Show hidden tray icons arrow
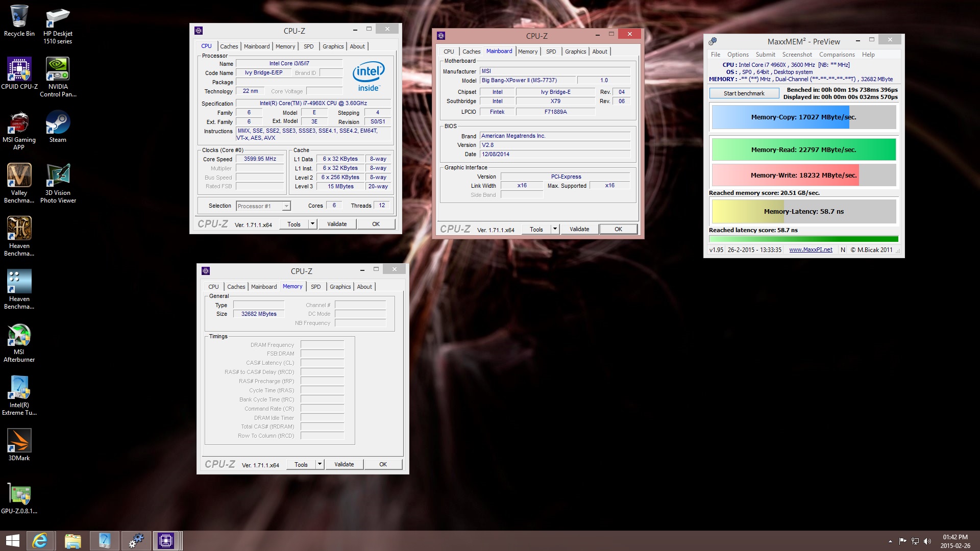The image size is (980, 551). (x=890, y=541)
